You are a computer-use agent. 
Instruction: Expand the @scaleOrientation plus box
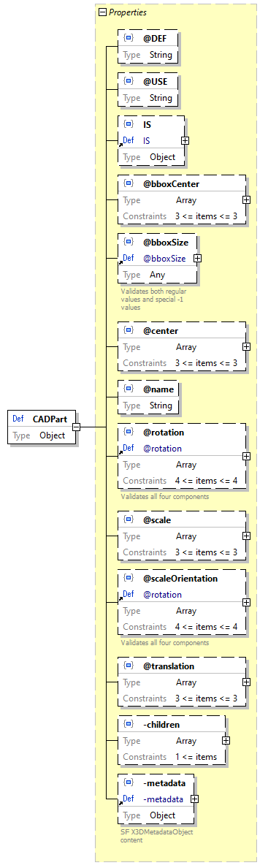pos(246,602)
